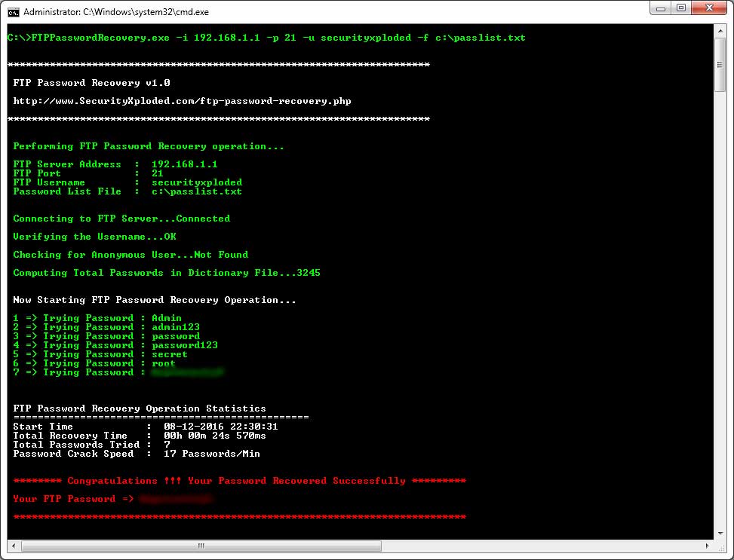
Task: Click the FTP Username securityxploded line
Action: pyautogui.click(x=127, y=182)
